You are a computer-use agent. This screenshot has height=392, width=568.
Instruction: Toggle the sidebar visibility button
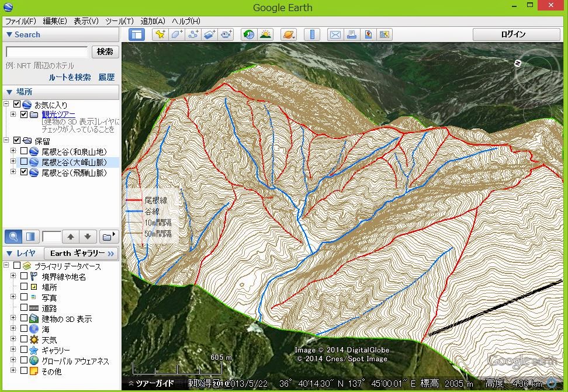coord(137,34)
